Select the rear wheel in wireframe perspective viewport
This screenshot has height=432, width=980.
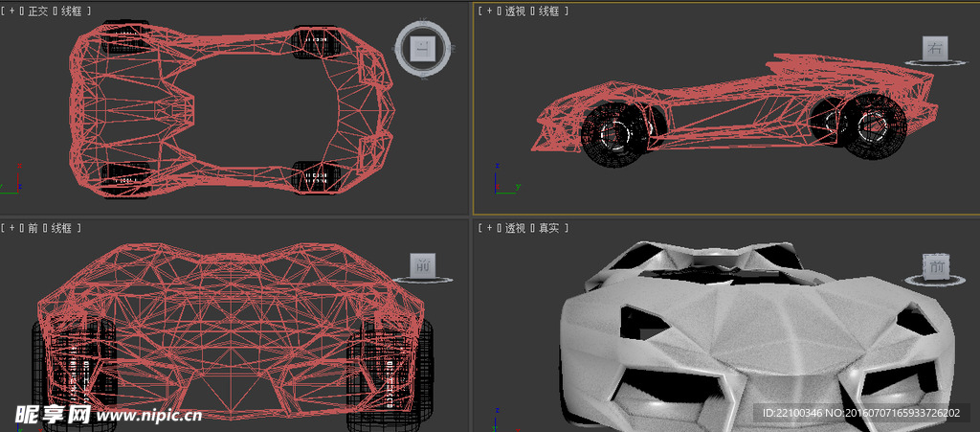874,125
